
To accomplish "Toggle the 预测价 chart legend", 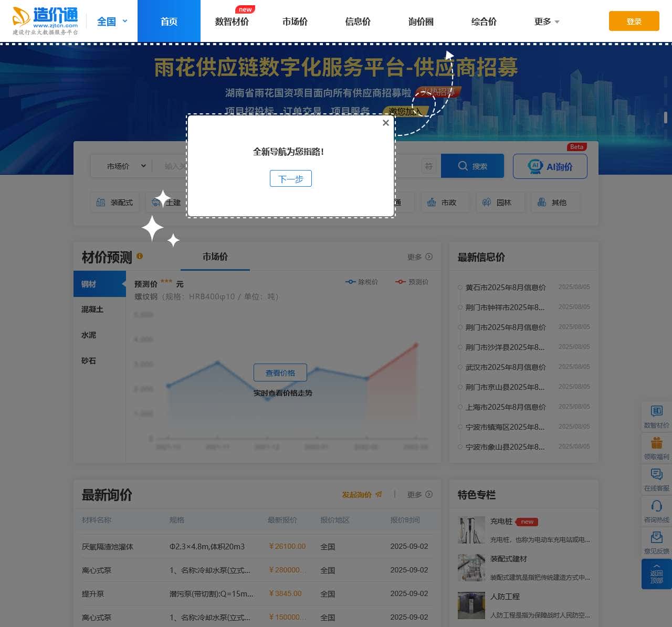I will pos(412,282).
